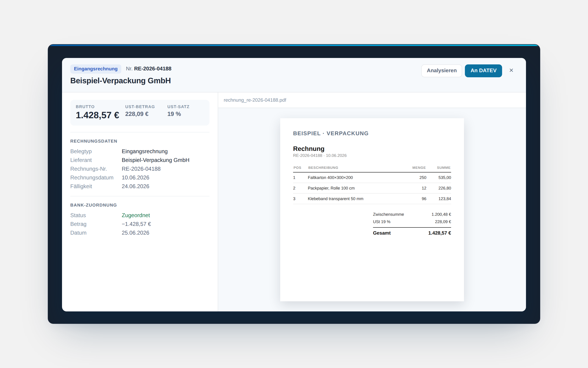The width and height of the screenshot is (588, 368).
Task: Select bank Betrag value −1.428,57 €
Action: tap(136, 224)
